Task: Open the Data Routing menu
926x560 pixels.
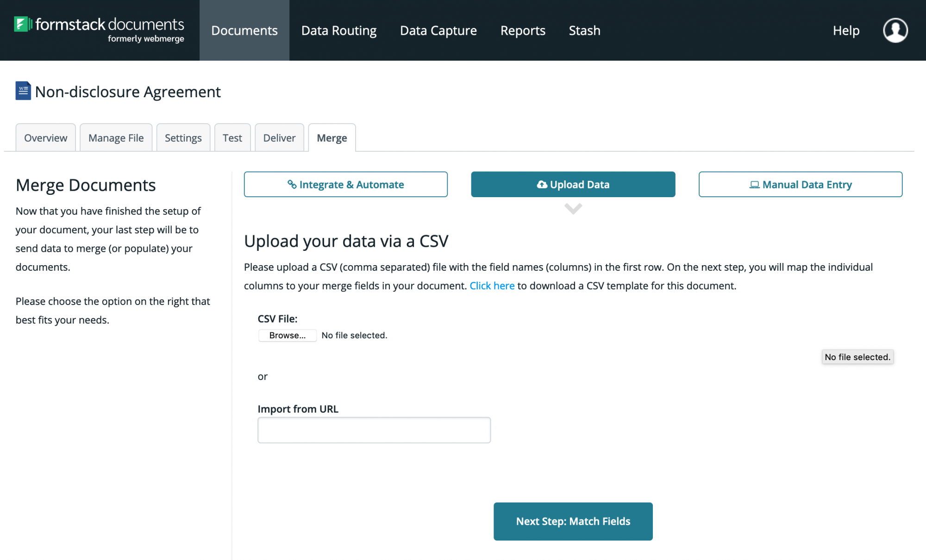Action: coord(338,30)
